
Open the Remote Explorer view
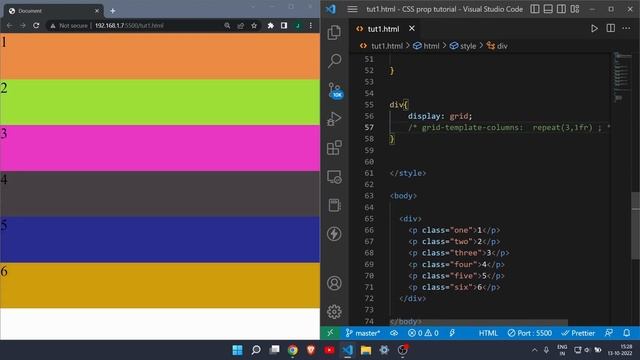[x=334, y=177]
